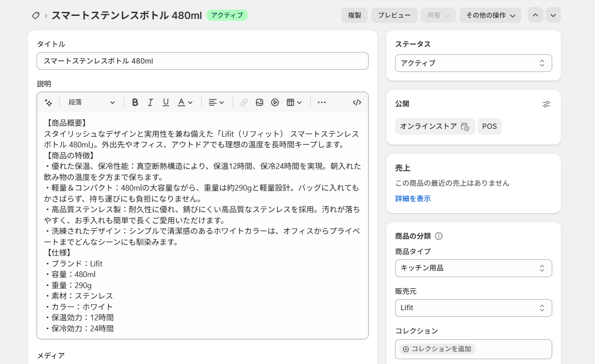595x364 pixels.
Task: Click the ・保冷効力：24時間 line
Action: pos(79,329)
